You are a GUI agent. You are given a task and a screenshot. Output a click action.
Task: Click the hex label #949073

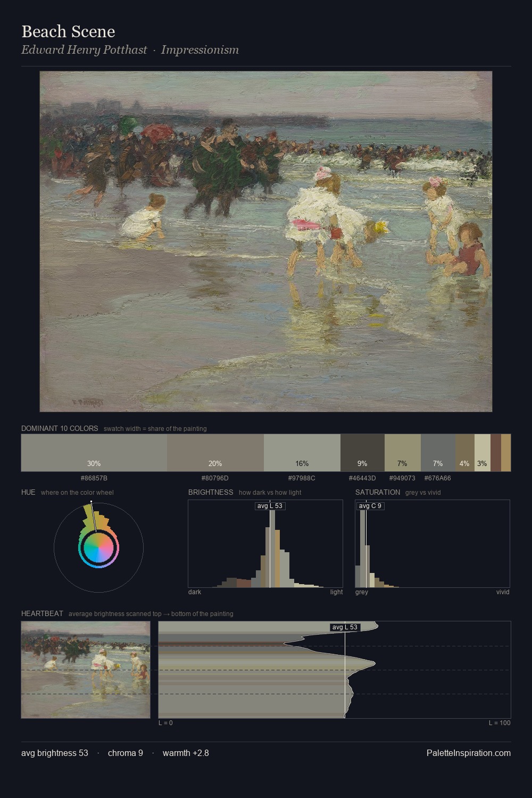402,478
